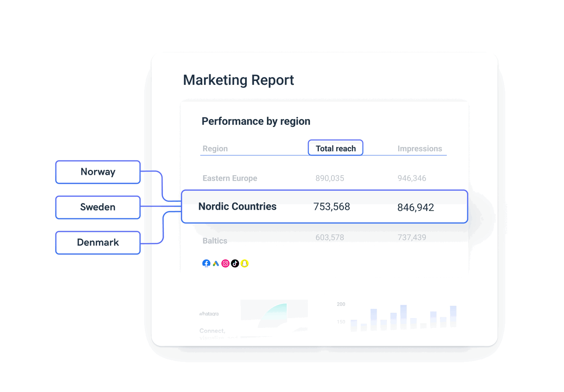
Task: Click the 753,568 reach value for Nordic Countries
Action: click(x=331, y=207)
